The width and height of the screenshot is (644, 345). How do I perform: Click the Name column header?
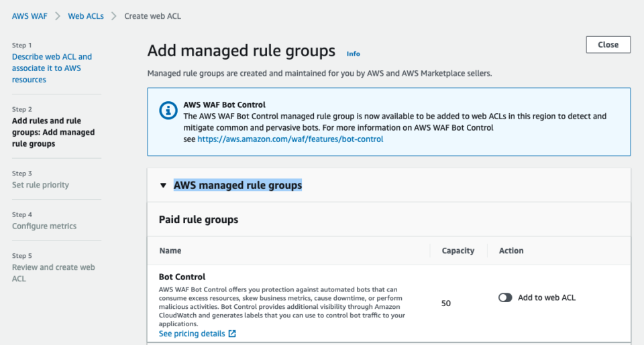click(170, 251)
